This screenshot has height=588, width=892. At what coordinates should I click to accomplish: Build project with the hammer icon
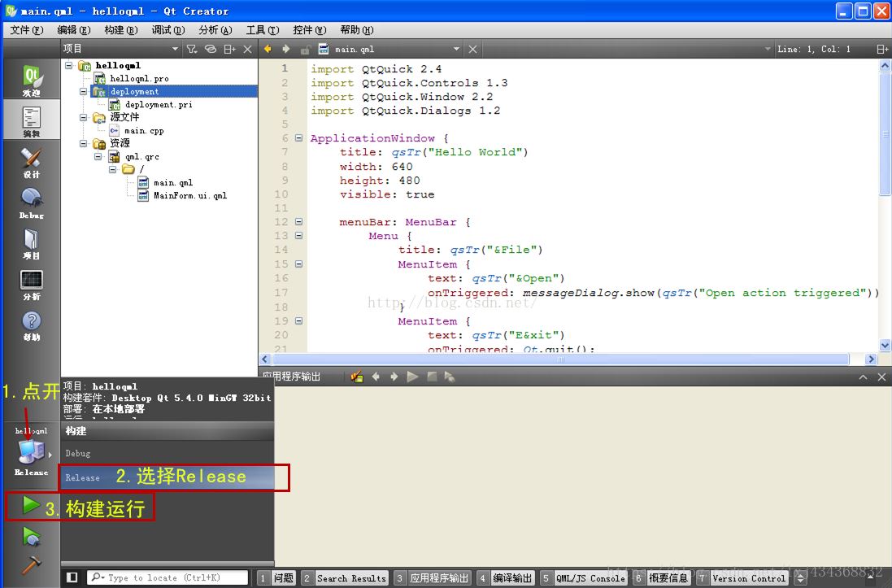[31, 564]
